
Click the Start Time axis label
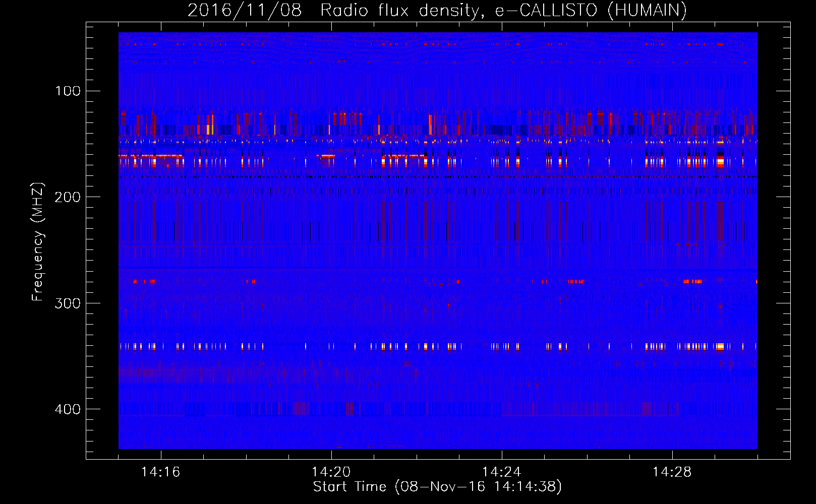437,487
